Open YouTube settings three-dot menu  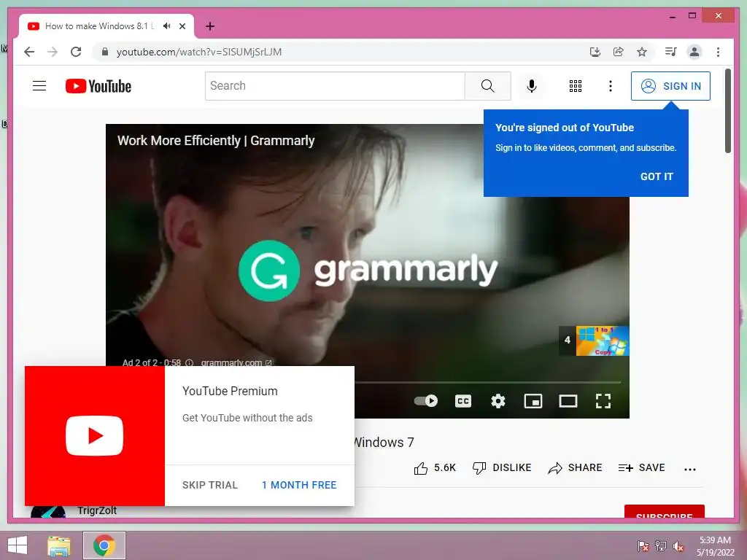coord(611,86)
